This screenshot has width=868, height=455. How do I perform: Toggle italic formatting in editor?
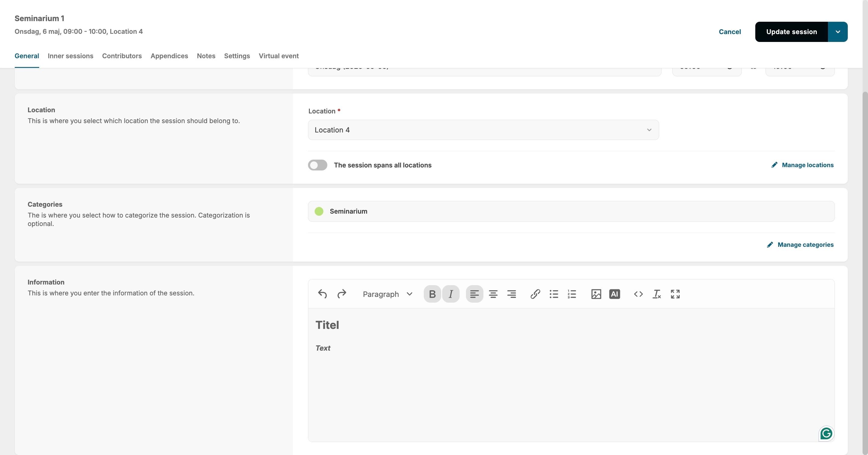click(451, 294)
